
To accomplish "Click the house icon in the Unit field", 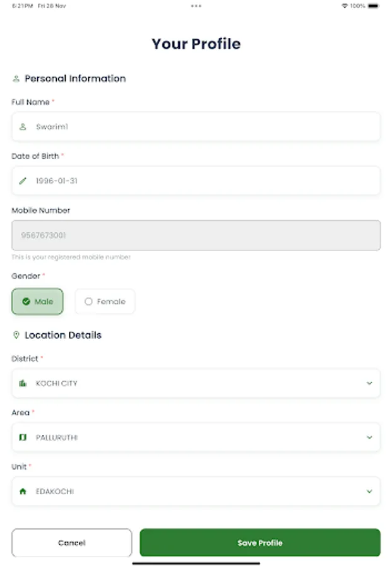I will pos(24,491).
